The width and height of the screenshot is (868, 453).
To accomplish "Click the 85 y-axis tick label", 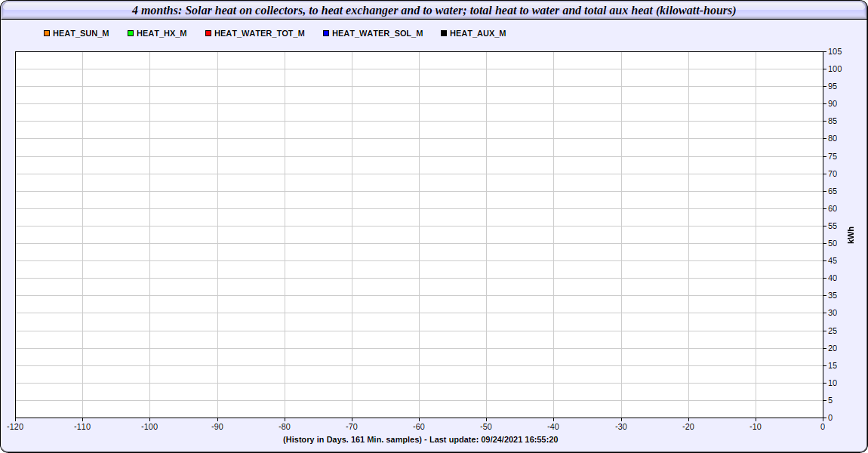I will coord(833,122).
